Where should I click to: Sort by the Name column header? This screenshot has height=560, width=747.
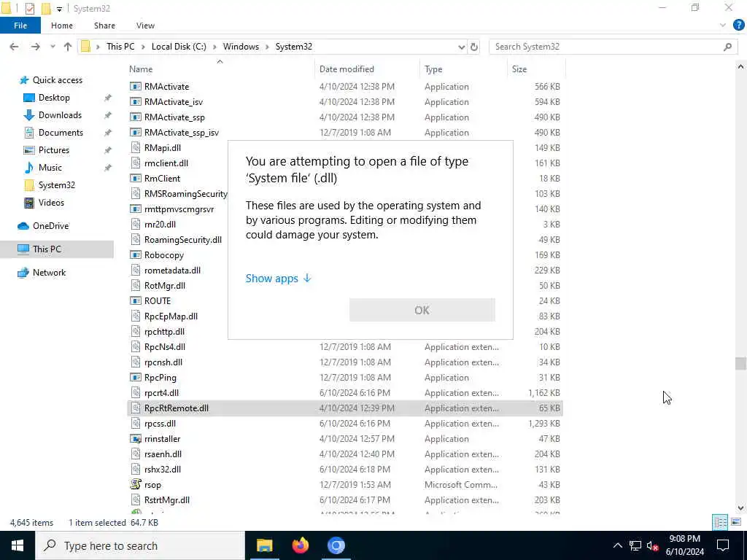[141, 69]
